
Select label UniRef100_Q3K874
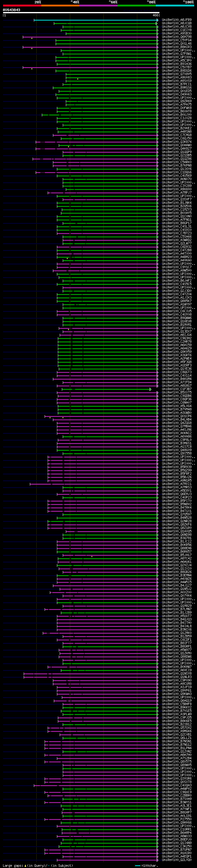(177, 142)
